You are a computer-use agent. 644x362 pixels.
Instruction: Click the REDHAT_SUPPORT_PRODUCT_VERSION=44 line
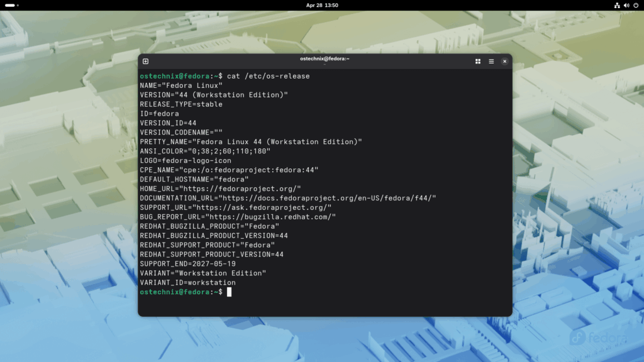point(211,255)
